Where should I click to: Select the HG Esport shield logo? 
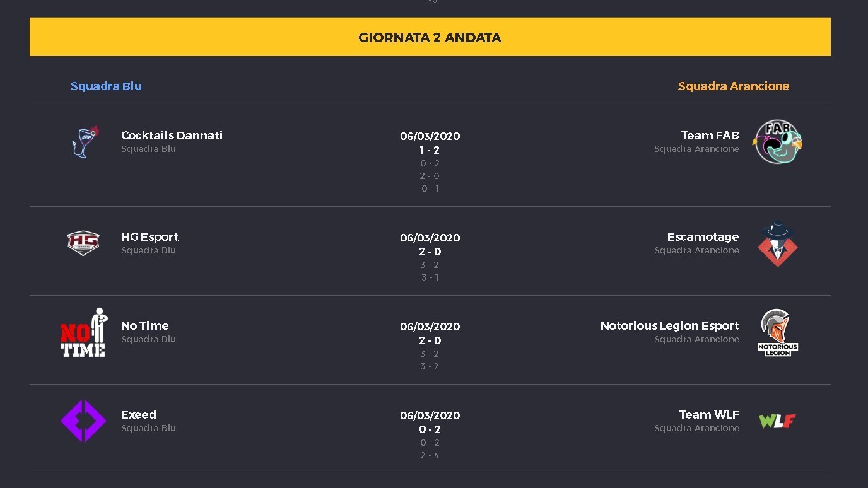[x=83, y=243]
